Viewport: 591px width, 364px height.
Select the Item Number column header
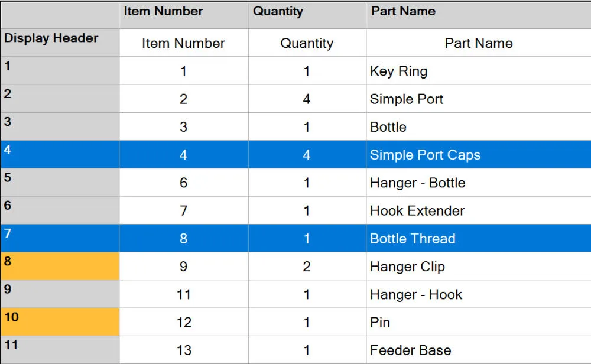tap(184, 15)
